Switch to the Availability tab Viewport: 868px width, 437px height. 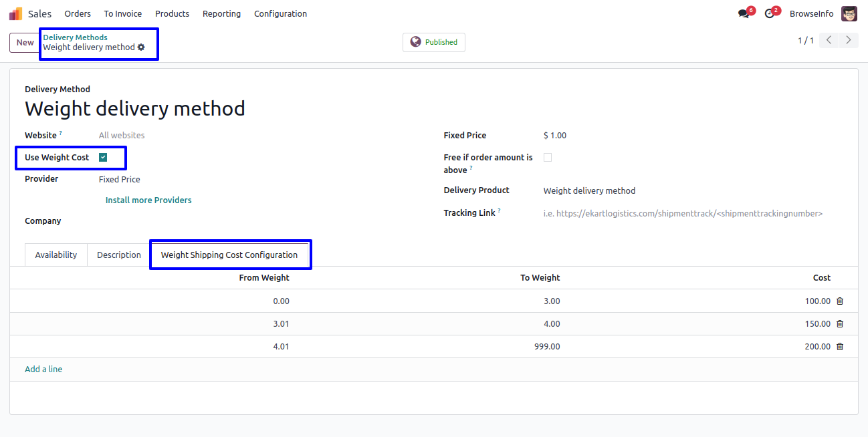coord(56,255)
